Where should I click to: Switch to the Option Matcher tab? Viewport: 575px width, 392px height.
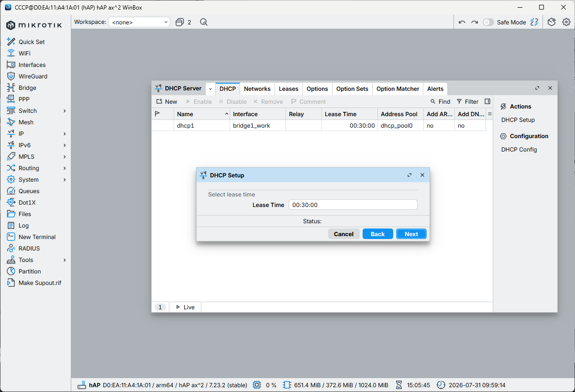[398, 88]
